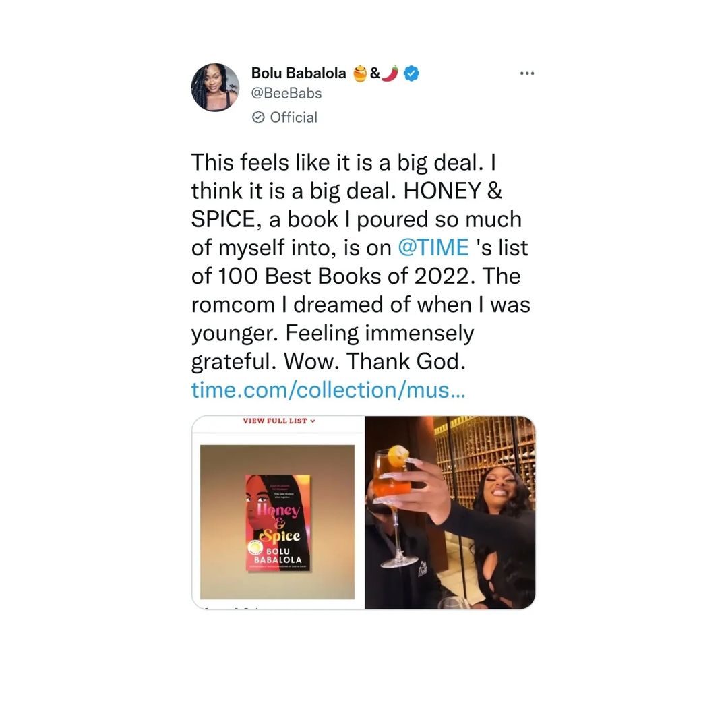Click Bolu Babalola's profile avatar

pyautogui.click(x=215, y=88)
